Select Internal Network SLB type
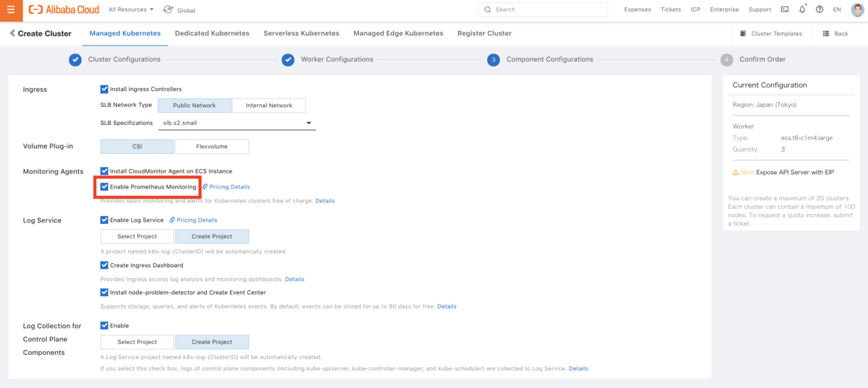Image resolution: width=868 pixels, height=388 pixels. [269, 105]
